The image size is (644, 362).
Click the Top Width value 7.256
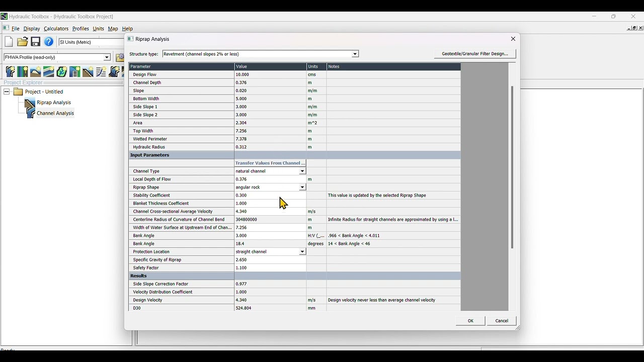pyautogui.click(x=270, y=131)
